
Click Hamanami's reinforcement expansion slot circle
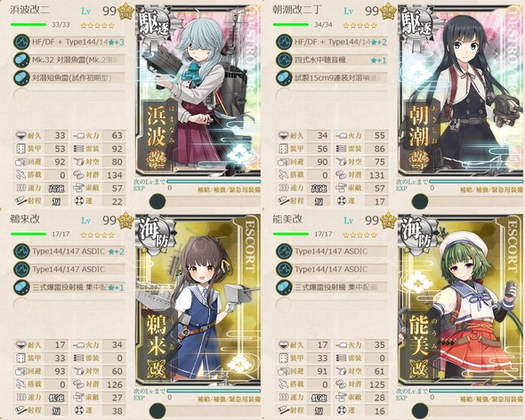(157, 201)
